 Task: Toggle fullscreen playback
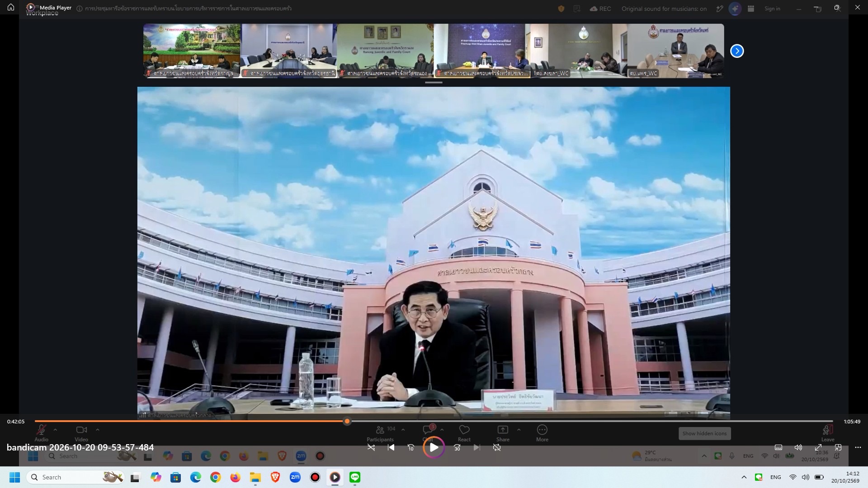pyautogui.click(x=818, y=447)
